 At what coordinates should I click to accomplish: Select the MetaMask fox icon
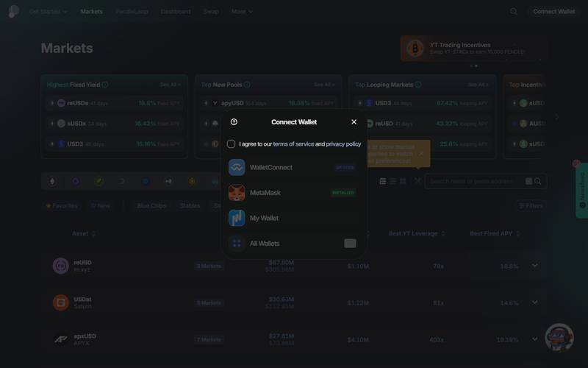[237, 193]
